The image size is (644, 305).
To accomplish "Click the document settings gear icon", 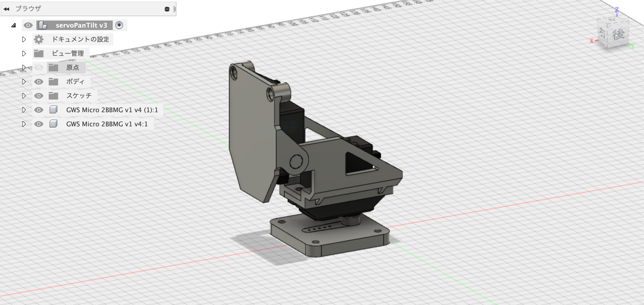I will [38, 39].
